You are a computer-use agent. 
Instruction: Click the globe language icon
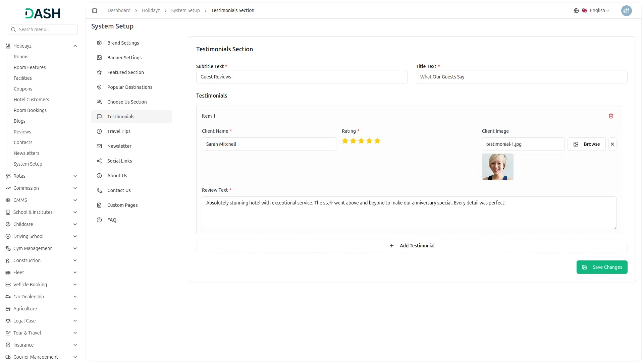point(576,11)
